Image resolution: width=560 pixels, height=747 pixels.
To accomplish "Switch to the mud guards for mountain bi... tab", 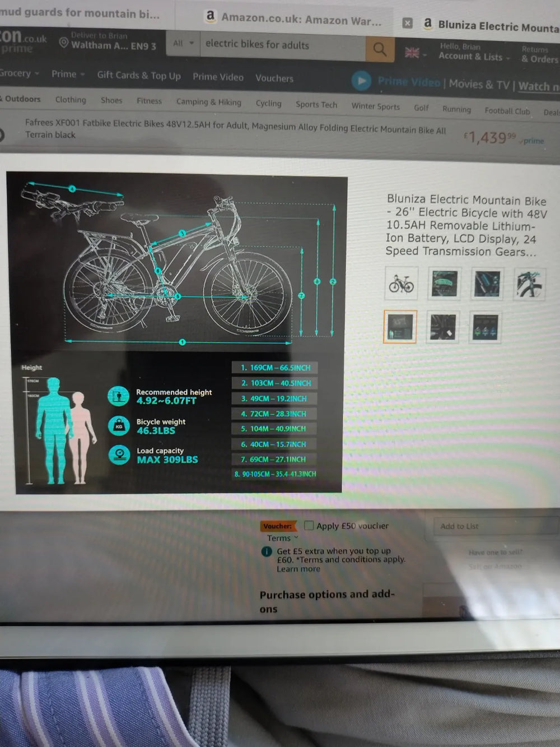I will click(80, 13).
